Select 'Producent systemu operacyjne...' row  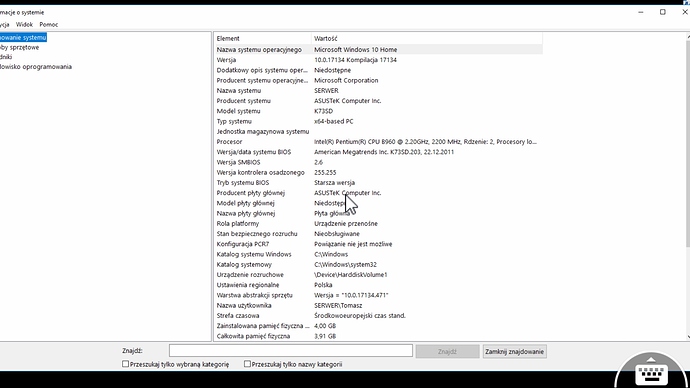[378, 81]
